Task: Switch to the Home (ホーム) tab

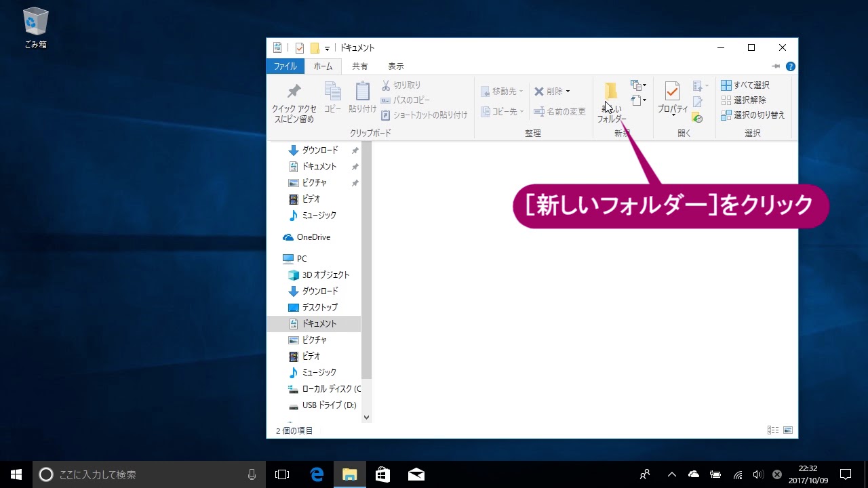Action: (323, 66)
